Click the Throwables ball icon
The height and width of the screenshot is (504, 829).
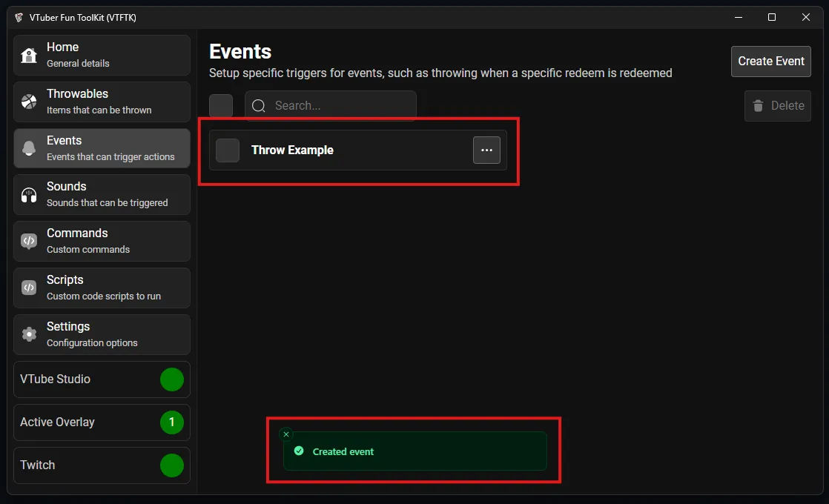point(29,102)
